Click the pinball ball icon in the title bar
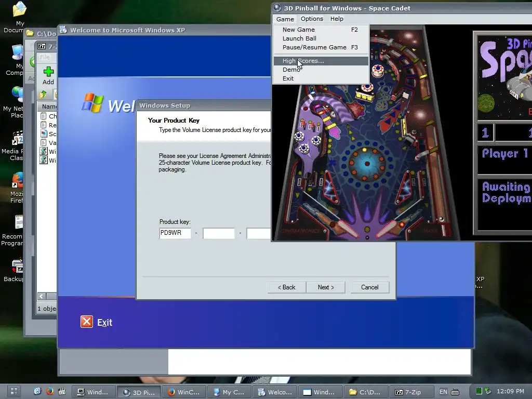This screenshot has height=399, width=532. (277, 8)
